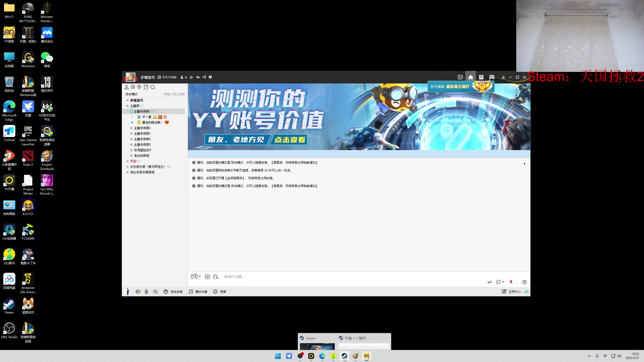This screenshot has height=362, width=644.
Task: Open 自由模式 channel mode dropdown
Action: 132,94
